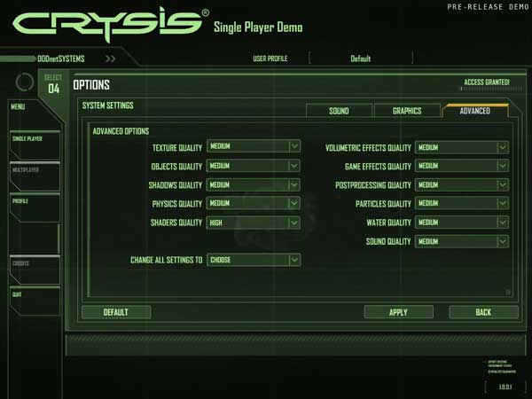Open the Particles Quality dropdown
532x399 pixels.
pyautogui.click(x=461, y=203)
